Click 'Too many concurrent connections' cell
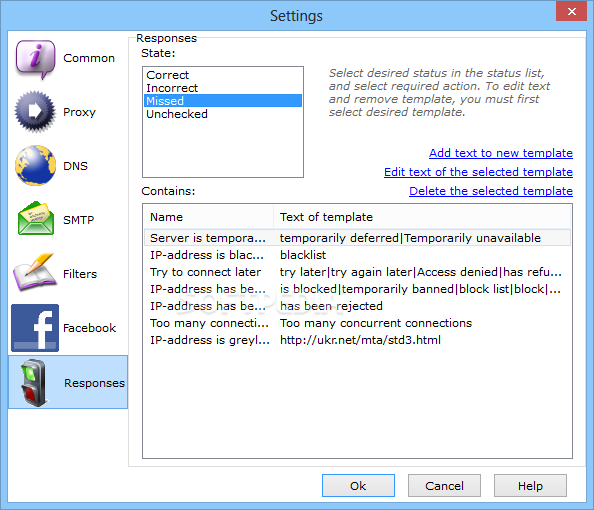 click(x=376, y=323)
